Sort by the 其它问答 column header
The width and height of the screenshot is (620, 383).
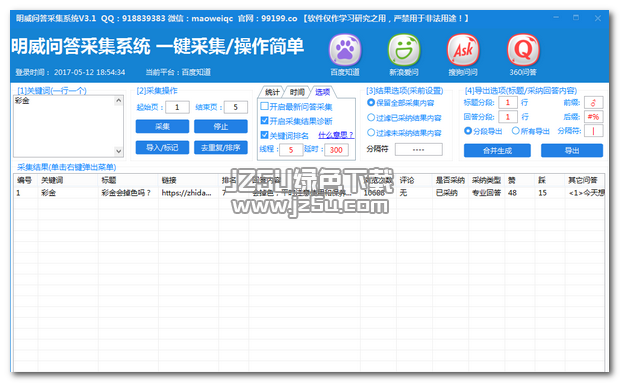[584, 180]
